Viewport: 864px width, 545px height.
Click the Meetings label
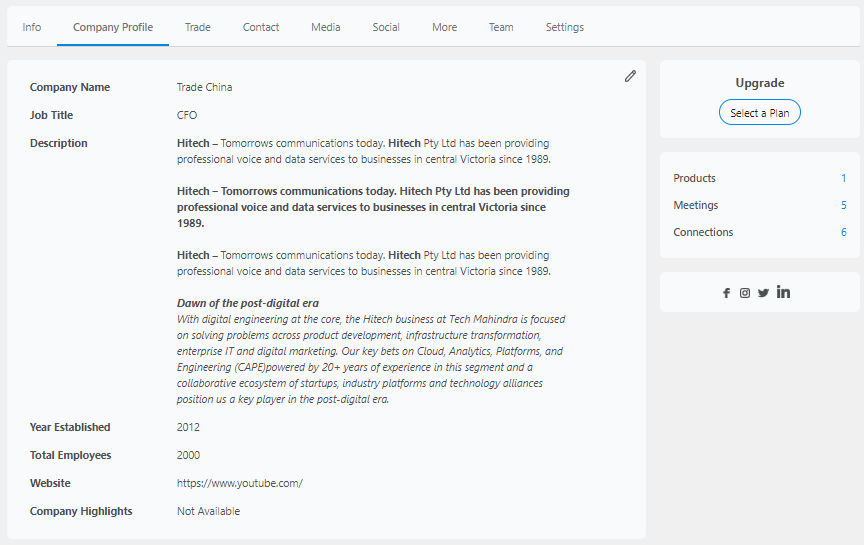(x=696, y=205)
